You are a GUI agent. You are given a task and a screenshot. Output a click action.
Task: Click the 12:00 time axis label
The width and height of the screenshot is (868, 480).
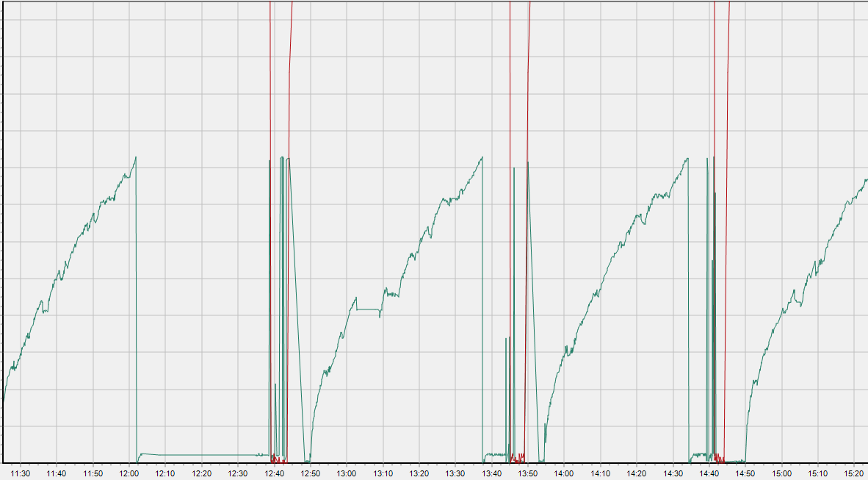tap(129, 473)
